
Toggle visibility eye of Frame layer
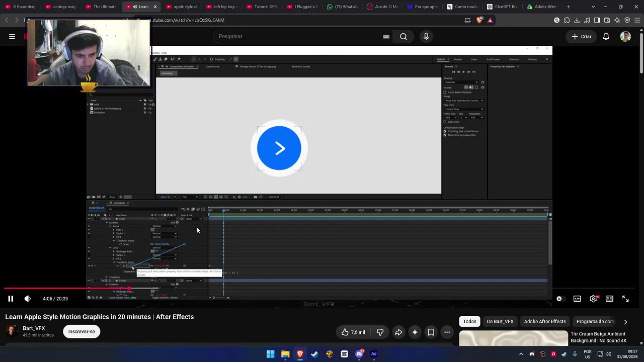(x=89, y=281)
